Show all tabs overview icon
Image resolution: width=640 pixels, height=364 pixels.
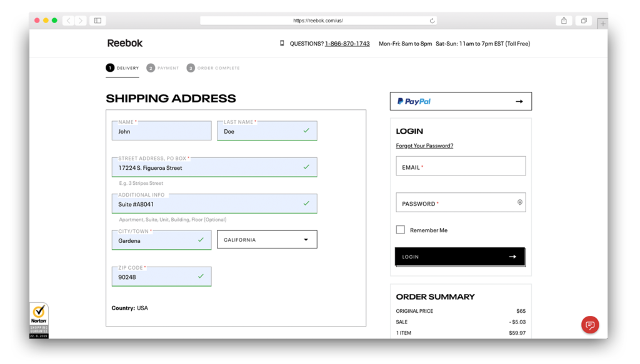(x=584, y=21)
